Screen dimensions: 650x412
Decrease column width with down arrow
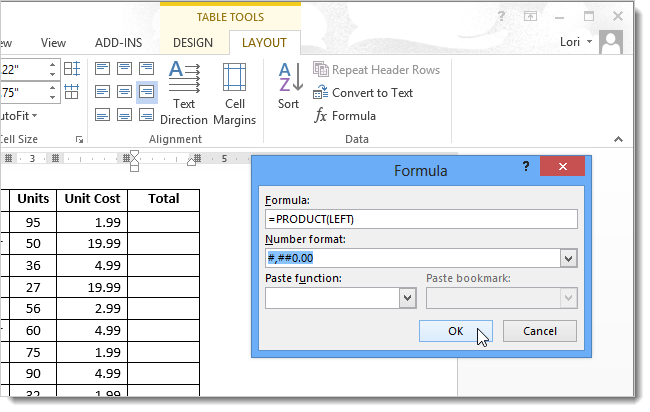(53, 97)
